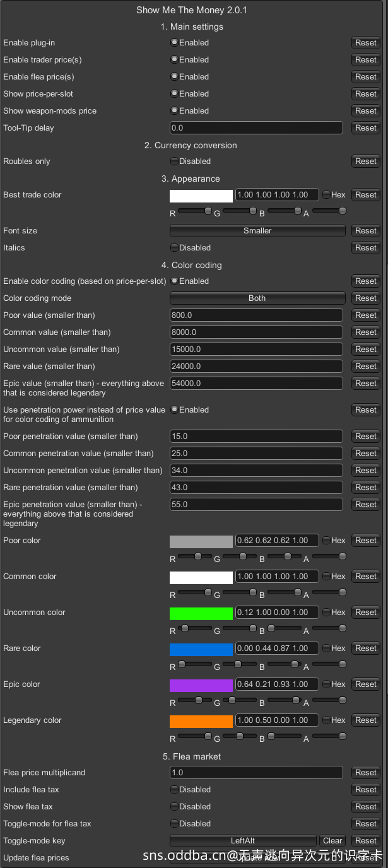Reset the Epic color setting

(x=365, y=684)
